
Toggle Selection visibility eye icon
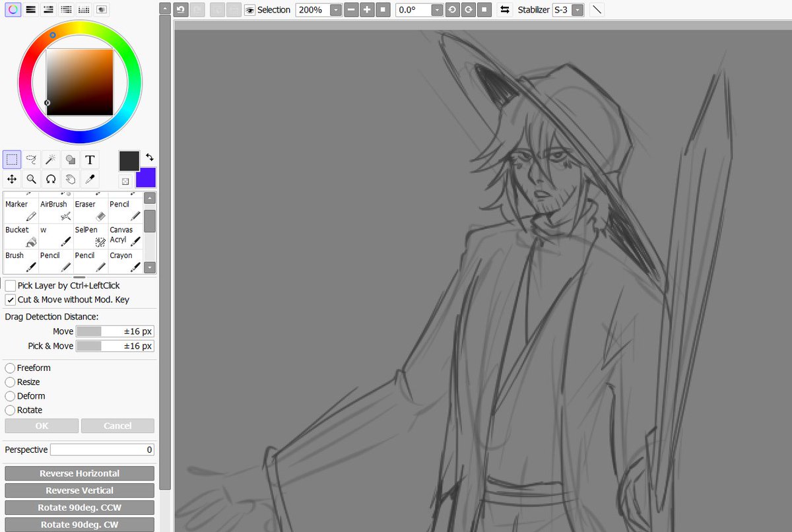click(x=249, y=10)
